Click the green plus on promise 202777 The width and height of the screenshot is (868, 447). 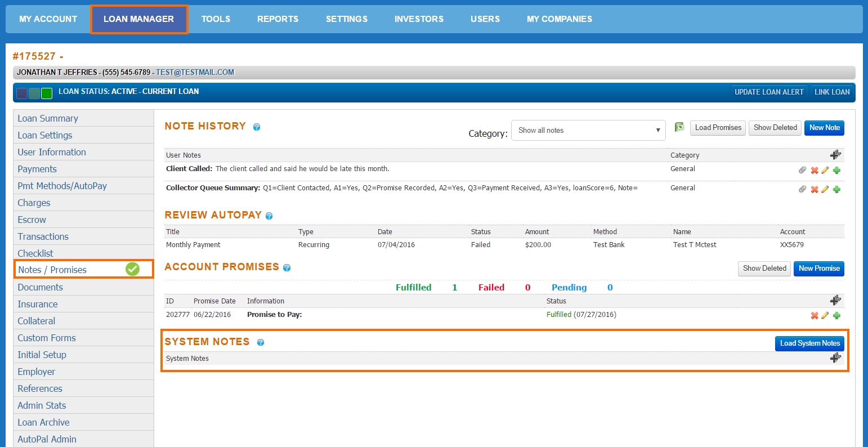pos(836,316)
